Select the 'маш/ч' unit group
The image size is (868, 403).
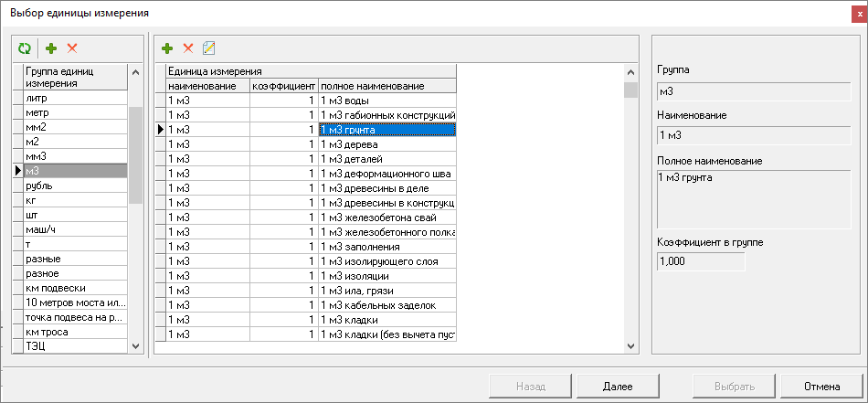73,228
